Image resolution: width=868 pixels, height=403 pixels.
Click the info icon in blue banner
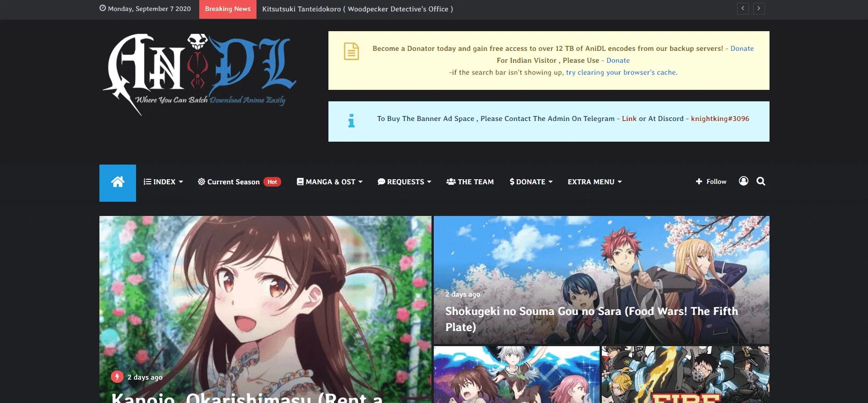coord(351,121)
